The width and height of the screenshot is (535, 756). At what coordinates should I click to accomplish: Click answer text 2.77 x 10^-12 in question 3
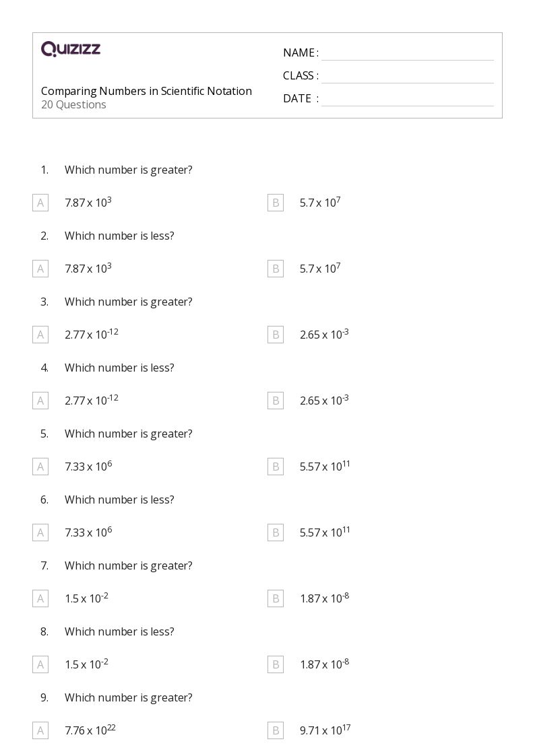pos(91,334)
